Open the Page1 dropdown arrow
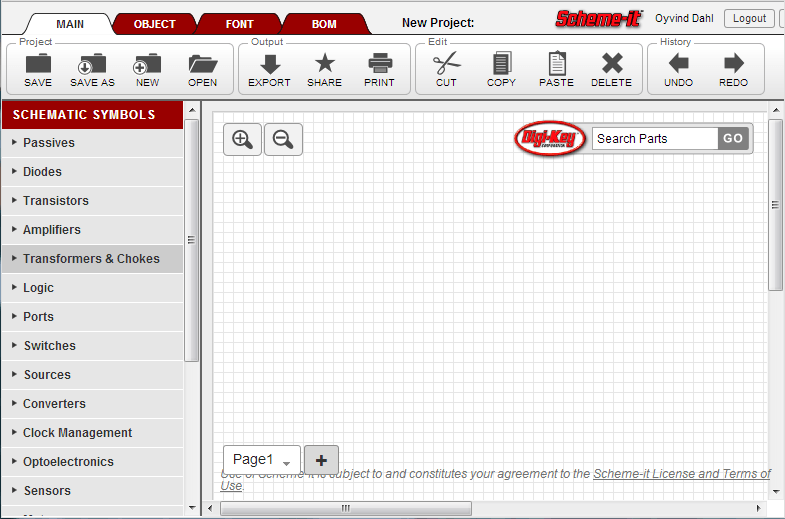The image size is (785, 519). pos(287,463)
